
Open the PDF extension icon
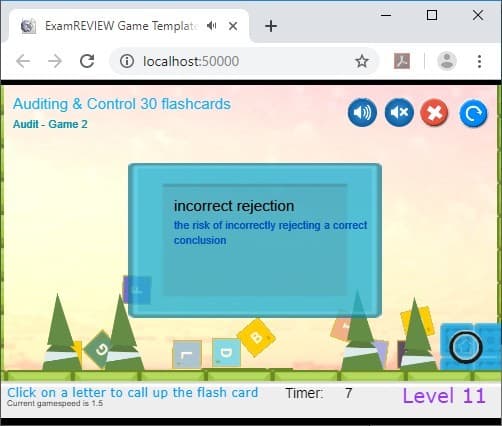click(402, 61)
